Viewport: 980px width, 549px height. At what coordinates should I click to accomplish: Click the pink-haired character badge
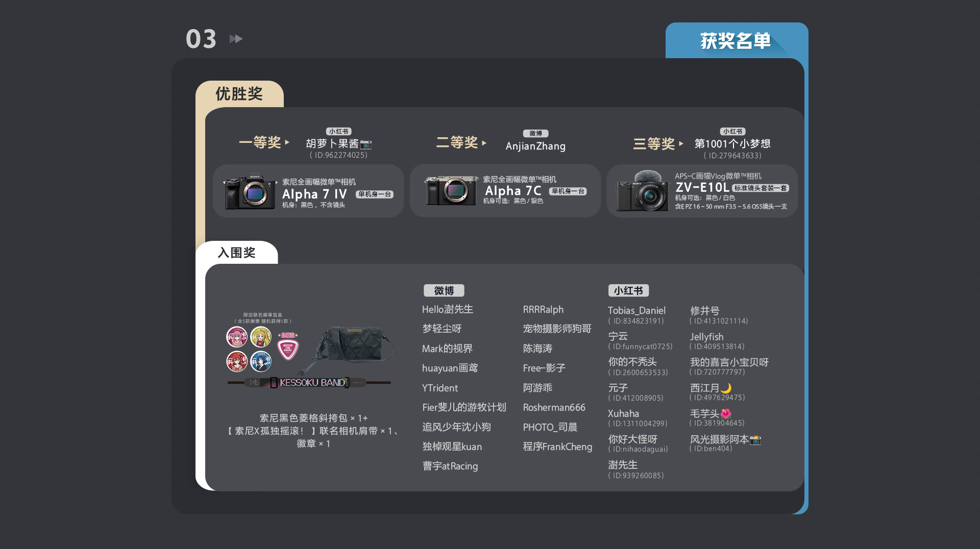coord(237,337)
